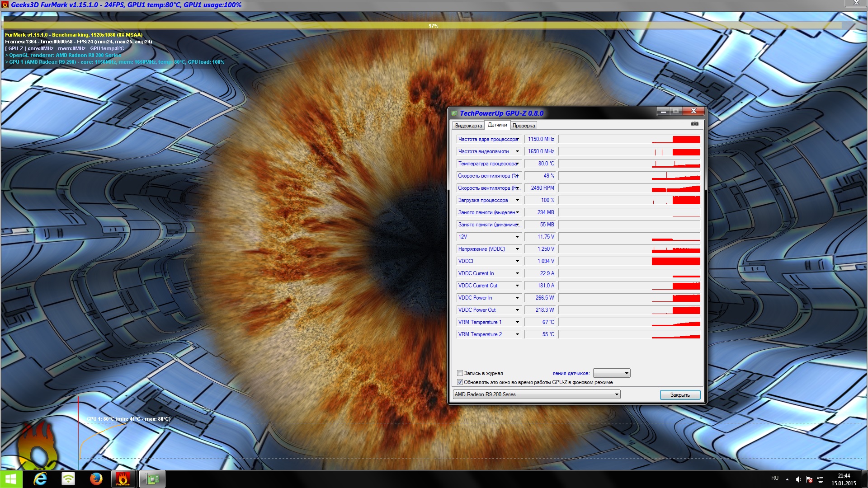868x488 pixels.
Task: Click the FurMark taskbar icon
Action: click(123, 479)
